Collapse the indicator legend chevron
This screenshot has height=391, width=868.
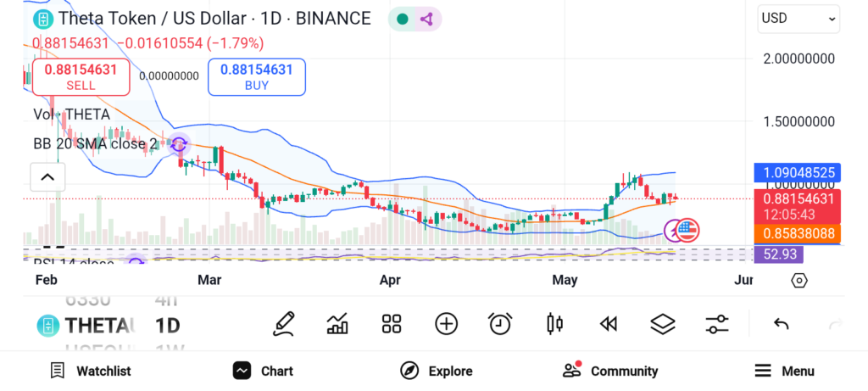pos(47,177)
